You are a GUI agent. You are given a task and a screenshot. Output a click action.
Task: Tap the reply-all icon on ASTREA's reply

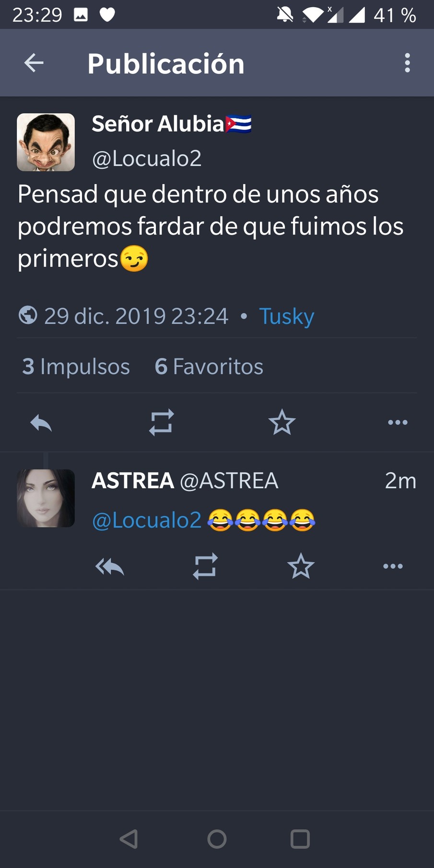[x=109, y=567]
